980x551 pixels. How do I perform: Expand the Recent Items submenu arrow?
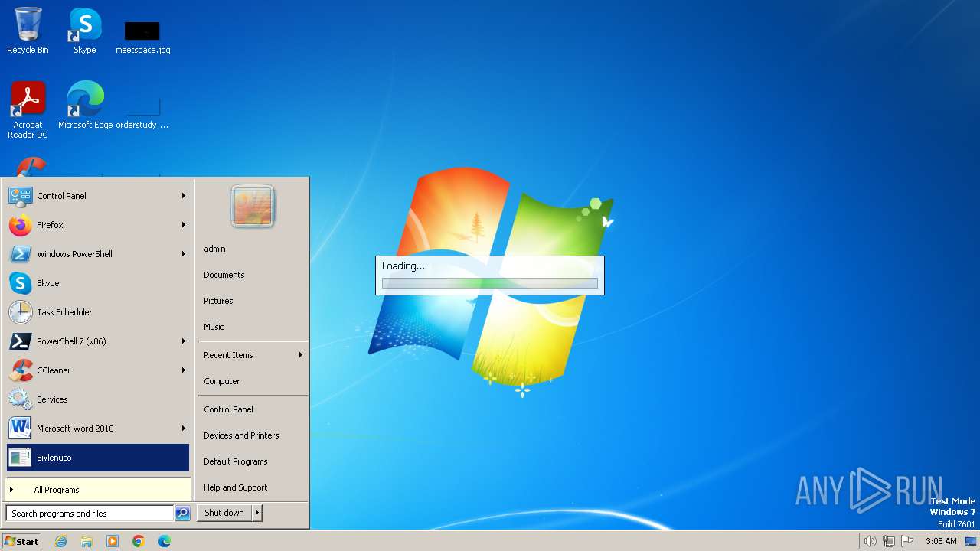click(x=301, y=355)
